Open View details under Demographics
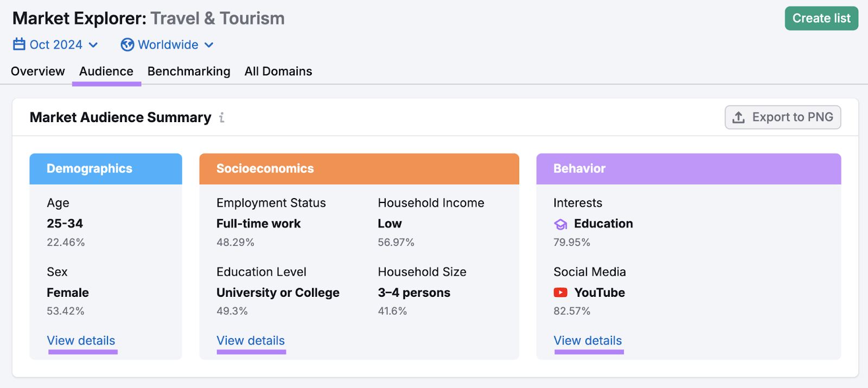Screen dimensions: 868x388 (x=81, y=341)
